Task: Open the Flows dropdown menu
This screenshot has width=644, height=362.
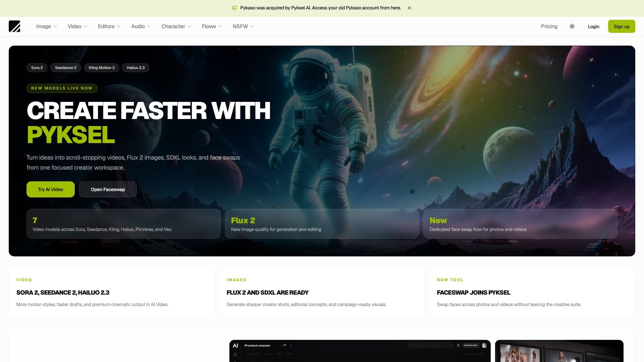Action: [212, 26]
